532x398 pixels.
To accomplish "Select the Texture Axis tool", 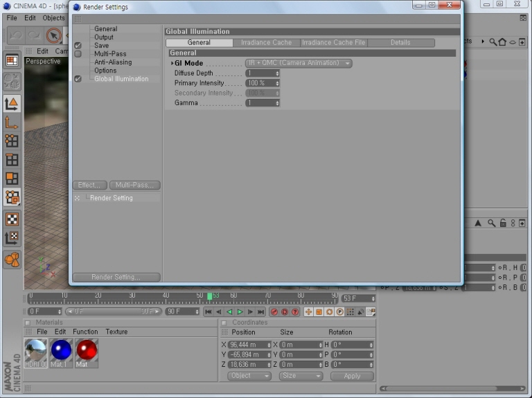I will point(12,238).
